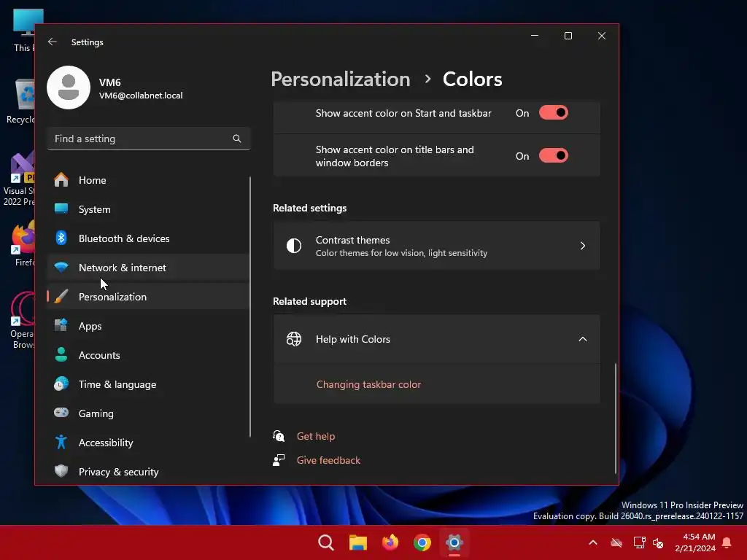Open Time & language settings
This screenshot has height=560, width=747.
coord(149,384)
